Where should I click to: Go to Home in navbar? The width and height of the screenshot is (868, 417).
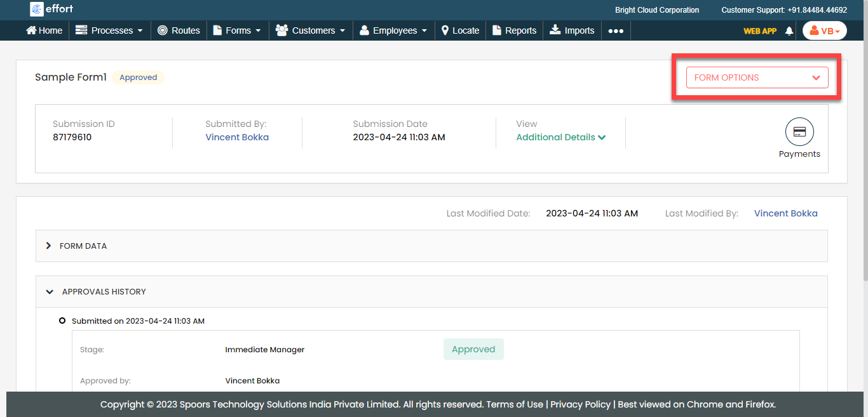44,30
